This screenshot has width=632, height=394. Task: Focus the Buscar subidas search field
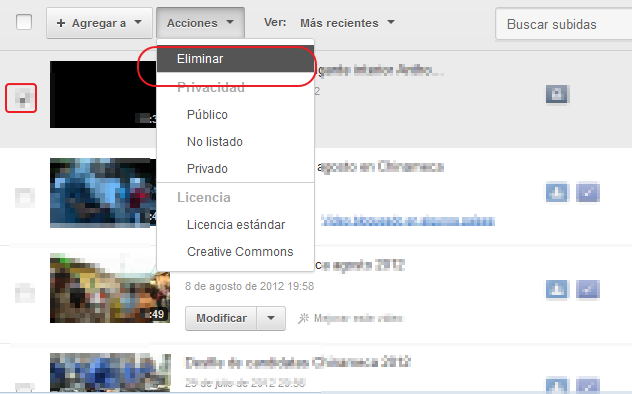pos(563,24)
